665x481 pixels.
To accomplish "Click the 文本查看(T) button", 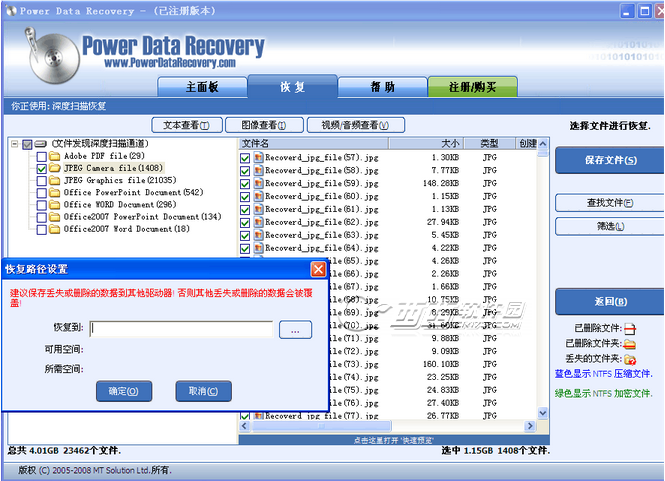I will (x=187, y=125).
